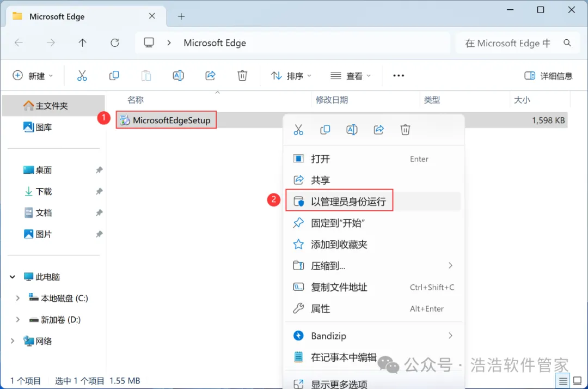Click the Share icon in the toolbar
This screenshot has height=389, width=588.
210,76
